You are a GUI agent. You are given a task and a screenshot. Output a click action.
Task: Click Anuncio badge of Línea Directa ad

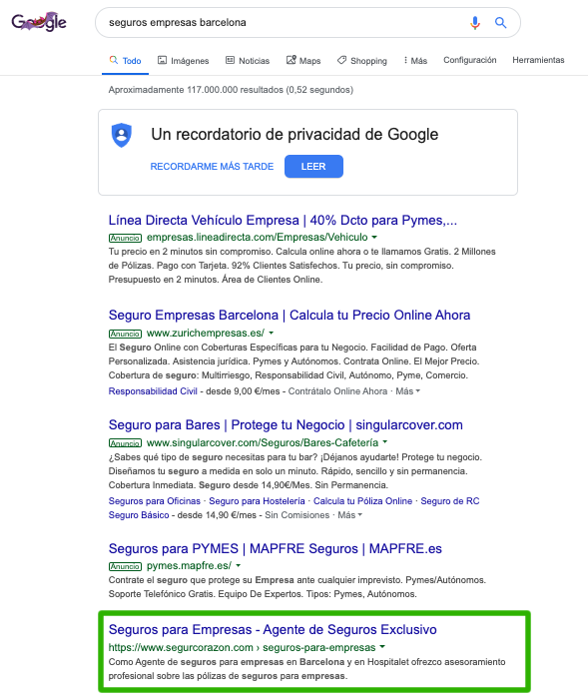click(x=125, y=238)
